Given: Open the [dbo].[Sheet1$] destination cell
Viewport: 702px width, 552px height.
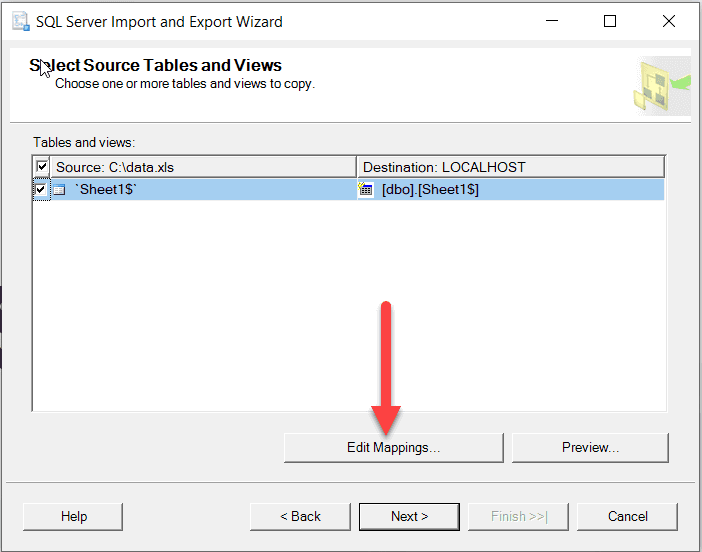Looking at the screenshot, I should click(x=430, y=190).
